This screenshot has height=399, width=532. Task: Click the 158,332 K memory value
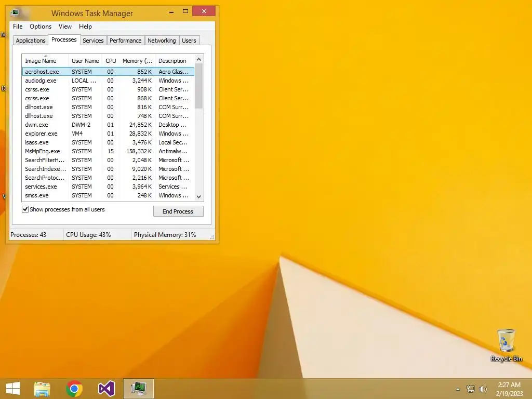tap(139, 151)
